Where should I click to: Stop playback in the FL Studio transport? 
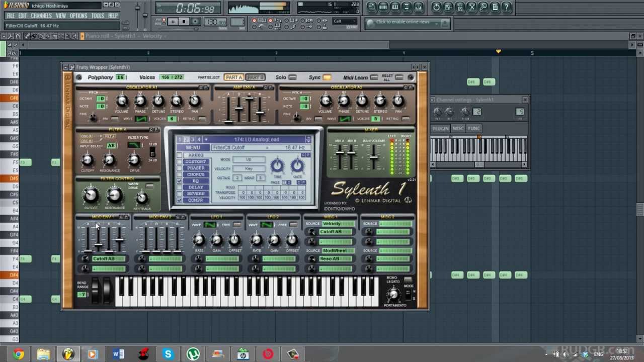(x=184, y=22)
